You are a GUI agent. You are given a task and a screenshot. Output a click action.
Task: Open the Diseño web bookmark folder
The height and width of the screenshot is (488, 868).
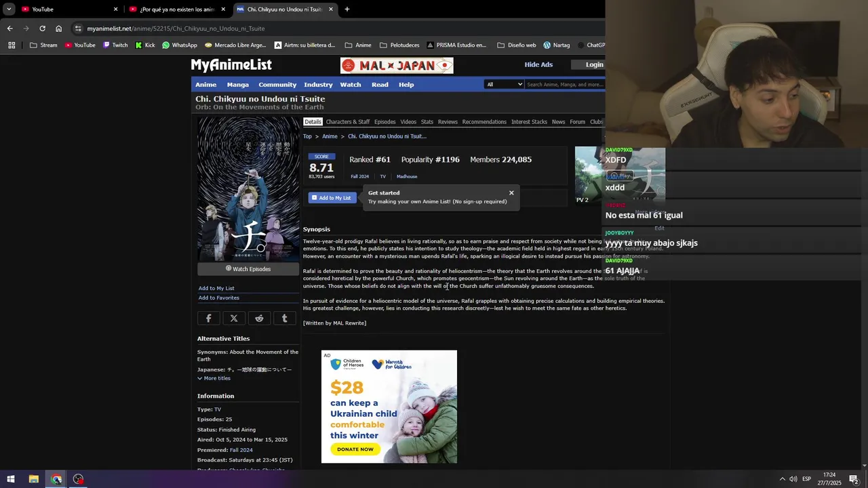coord(517,45)
